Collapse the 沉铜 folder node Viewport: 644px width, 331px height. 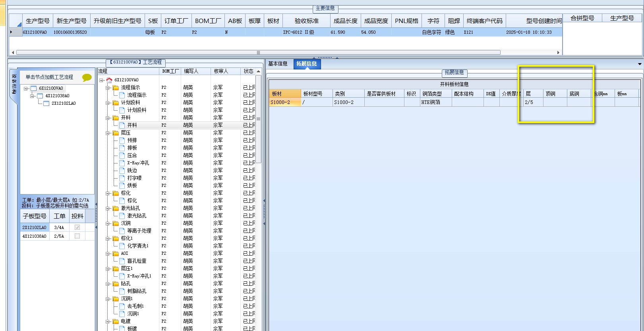click(108, 223)
